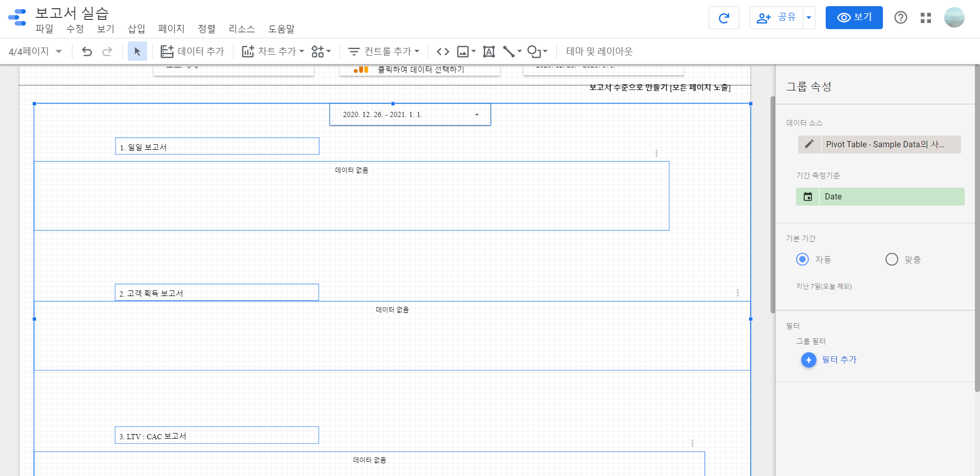Select the 2. 고객 획득 보고서 text box
The width and height of the screenshot is (980, 476).
pos(217,292)
